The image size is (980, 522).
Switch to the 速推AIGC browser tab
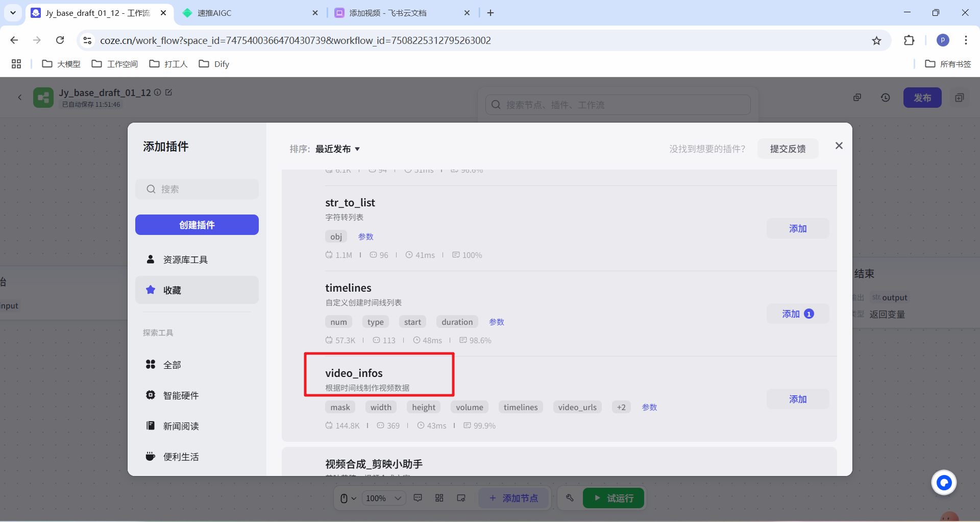pos(250,13)
